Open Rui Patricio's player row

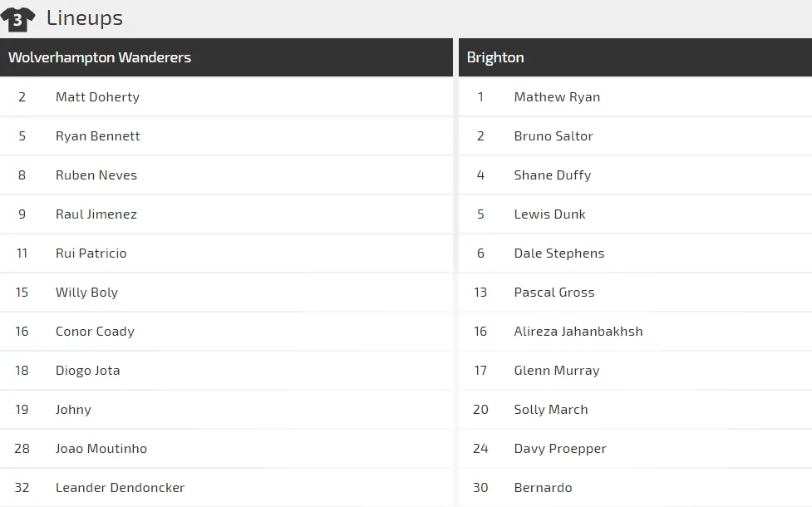click(x=91, y=253)
